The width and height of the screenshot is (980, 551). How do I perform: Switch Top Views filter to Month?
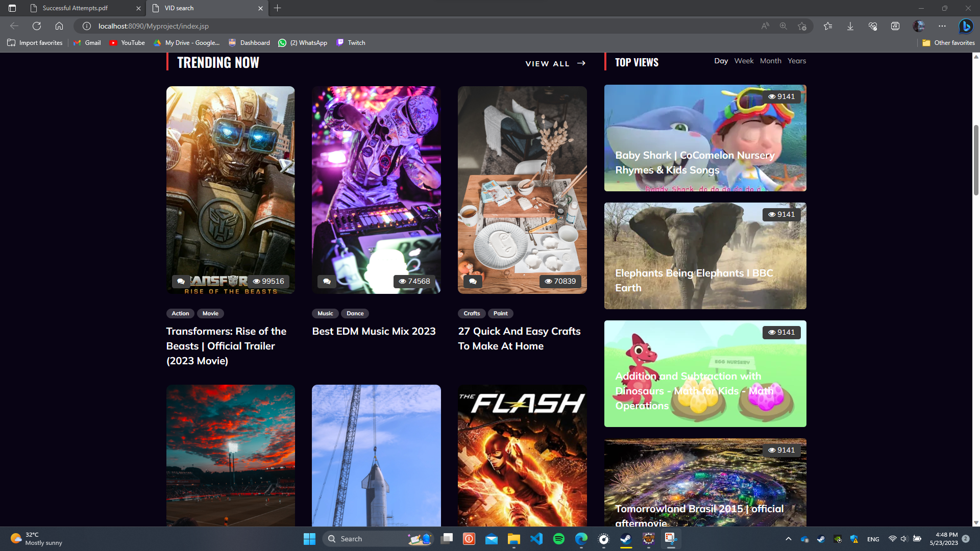[771, 61]
